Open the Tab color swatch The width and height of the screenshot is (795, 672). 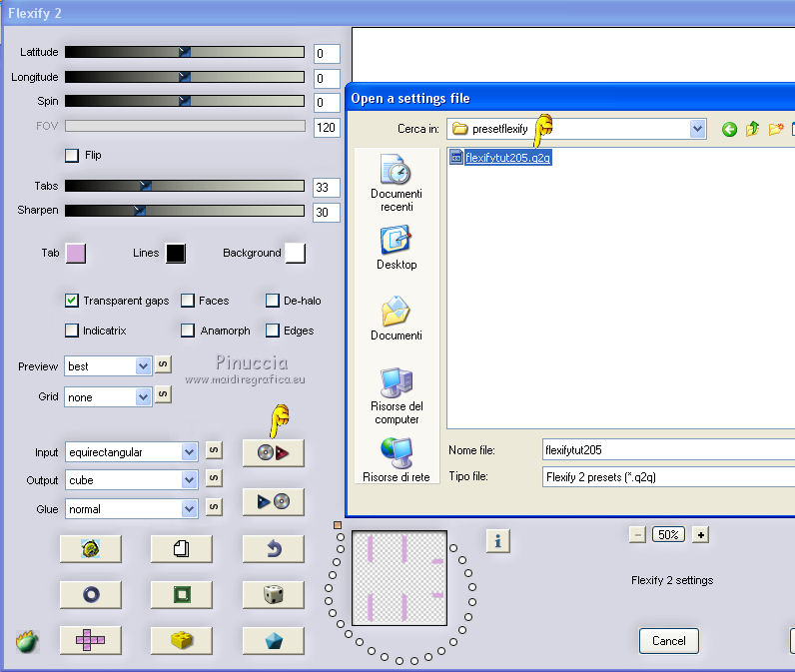click(x=76, y=253)
